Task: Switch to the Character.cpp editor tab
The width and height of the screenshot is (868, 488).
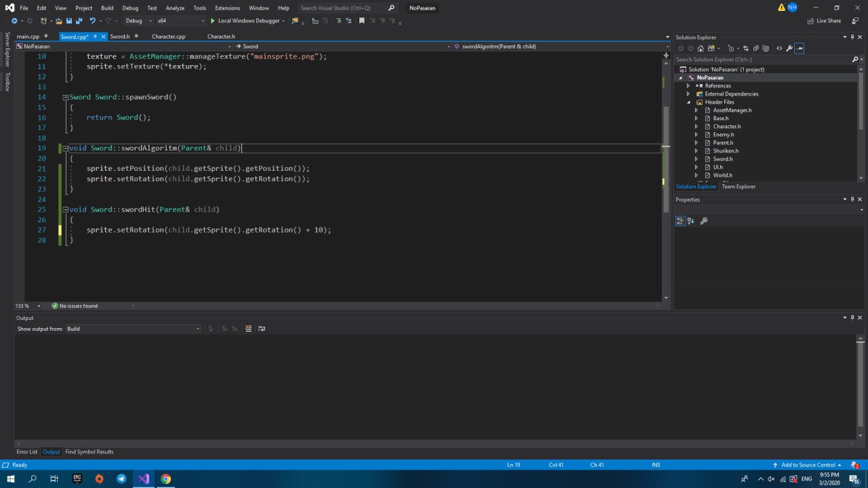Action: [x=168, y=37]
